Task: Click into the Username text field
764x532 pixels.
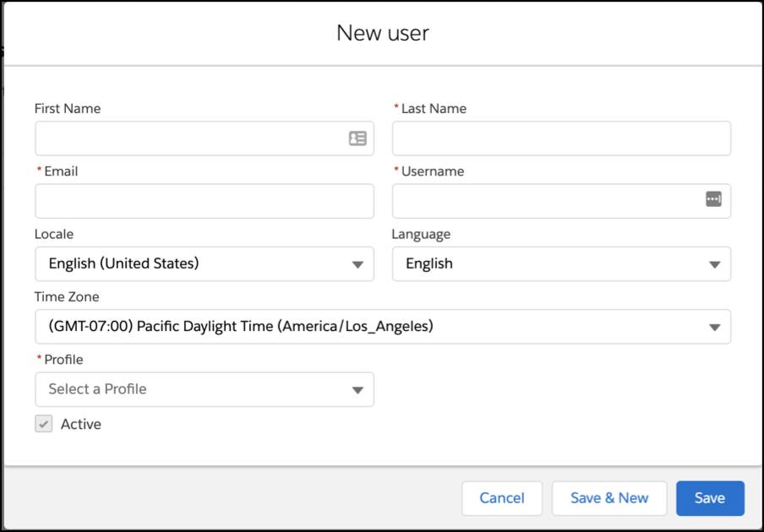Action: tap(561, 201)
